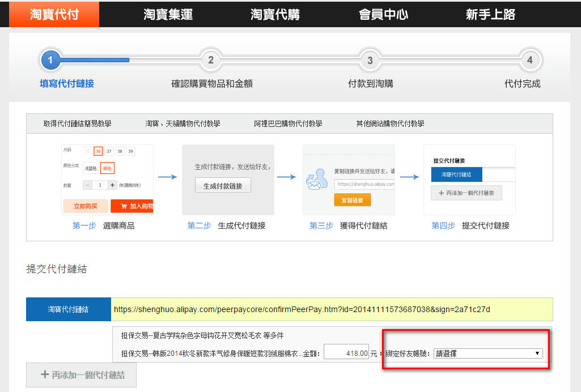Click the 確認購買物品和金額 step label

(x=212, y=84)
